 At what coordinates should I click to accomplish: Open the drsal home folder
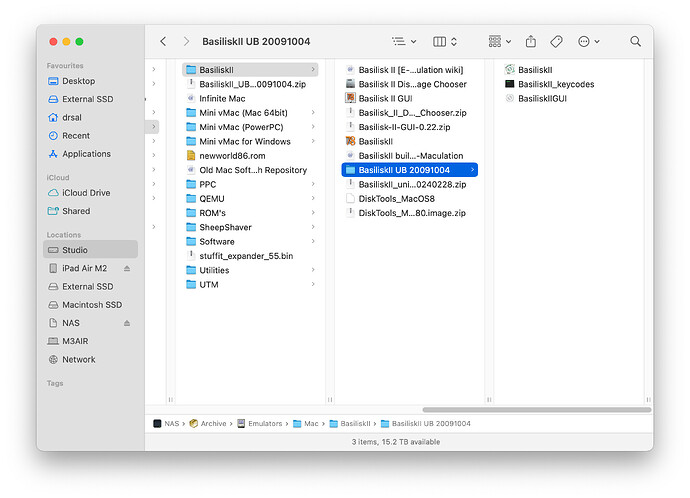(90, 117)
